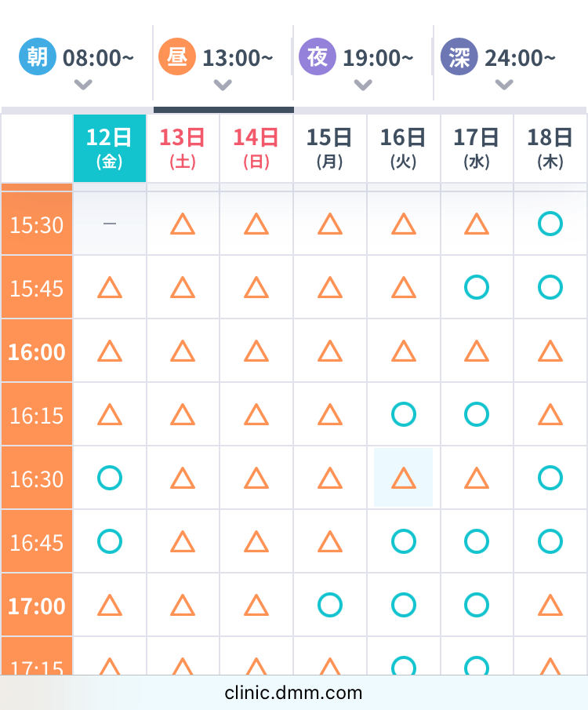Choose the triangle slot at 16:00 on 14日
Viewport: 588px width, 710px height.
[256, 351]
